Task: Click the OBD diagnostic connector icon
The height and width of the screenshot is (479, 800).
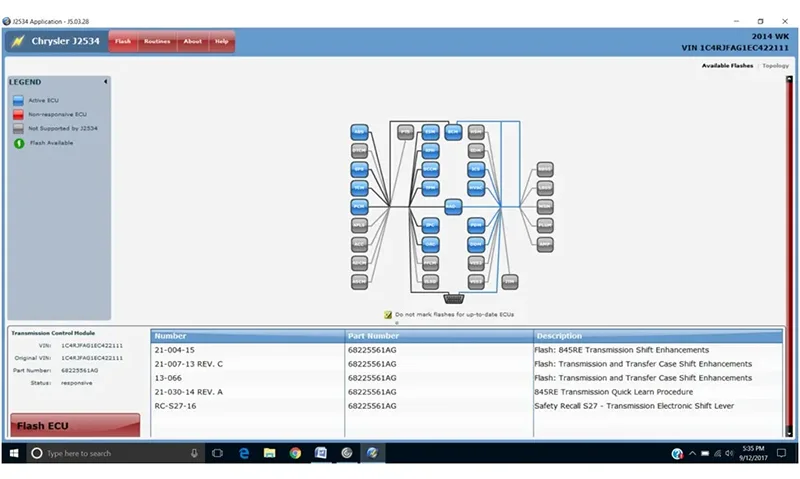Action: [x=454, y=298]
